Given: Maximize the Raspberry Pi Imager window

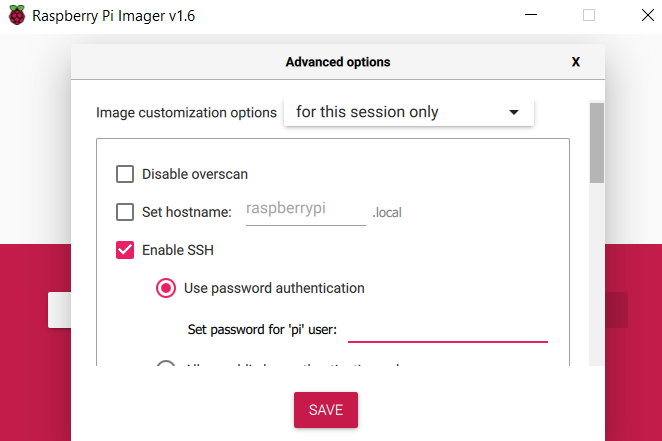Looking at the screenshot, I should coord(589,16).
